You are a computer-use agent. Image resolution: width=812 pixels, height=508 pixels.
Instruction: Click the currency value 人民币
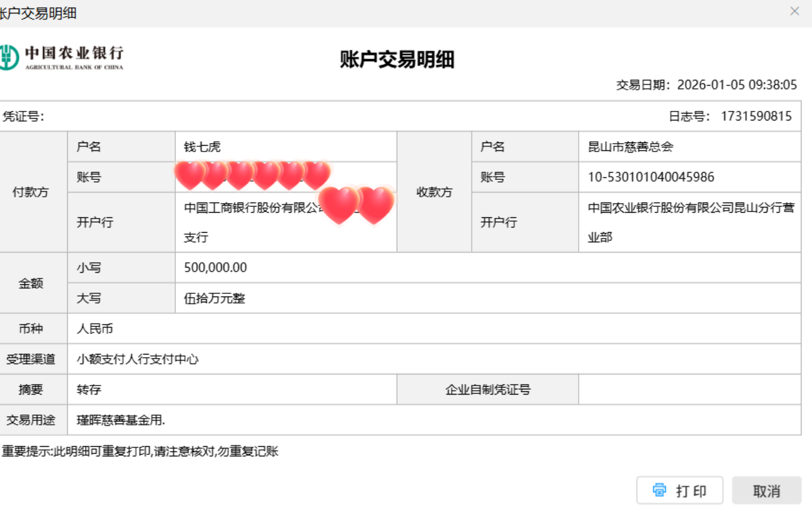click(x=95, y=329)
